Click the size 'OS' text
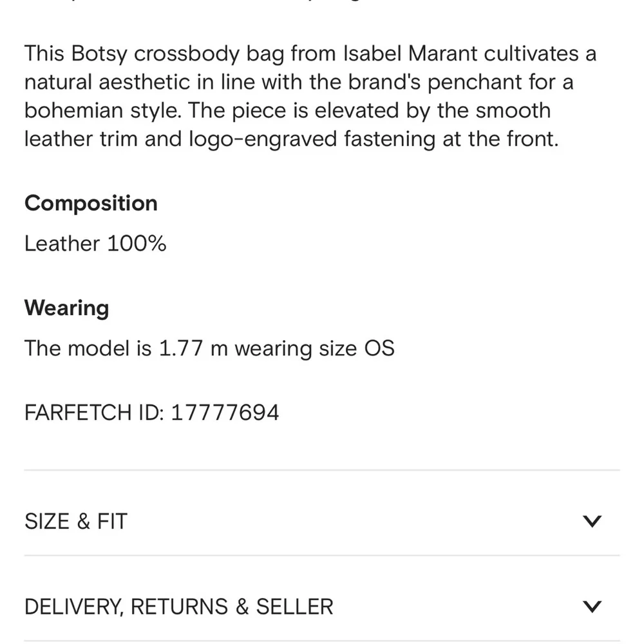 (x=379, y=348)
